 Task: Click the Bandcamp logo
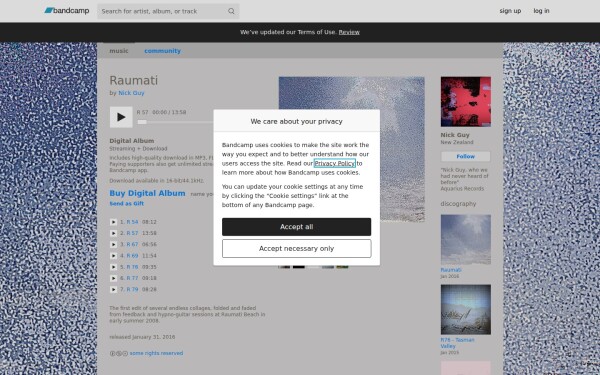[67, 11]
